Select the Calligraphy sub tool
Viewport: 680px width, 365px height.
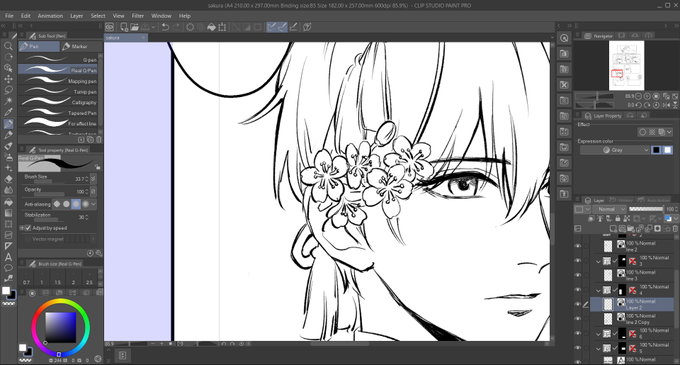(x=58, y=102)
